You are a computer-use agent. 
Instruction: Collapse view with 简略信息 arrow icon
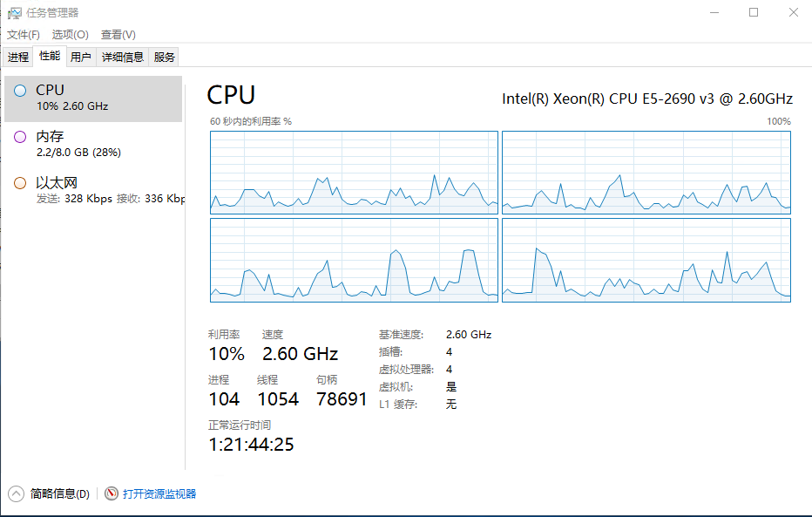click(x=16, y=493)
